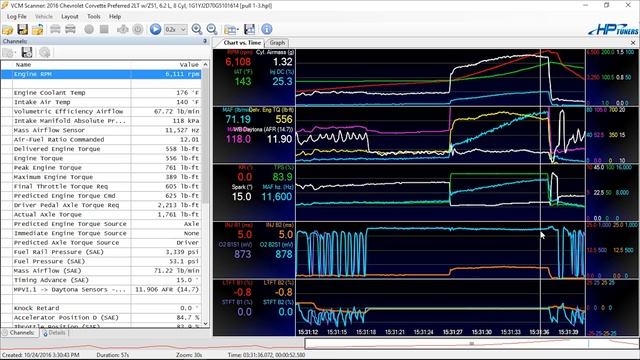Close the chart panel with the X
The image size is (640, 360).
pos(633,43)
